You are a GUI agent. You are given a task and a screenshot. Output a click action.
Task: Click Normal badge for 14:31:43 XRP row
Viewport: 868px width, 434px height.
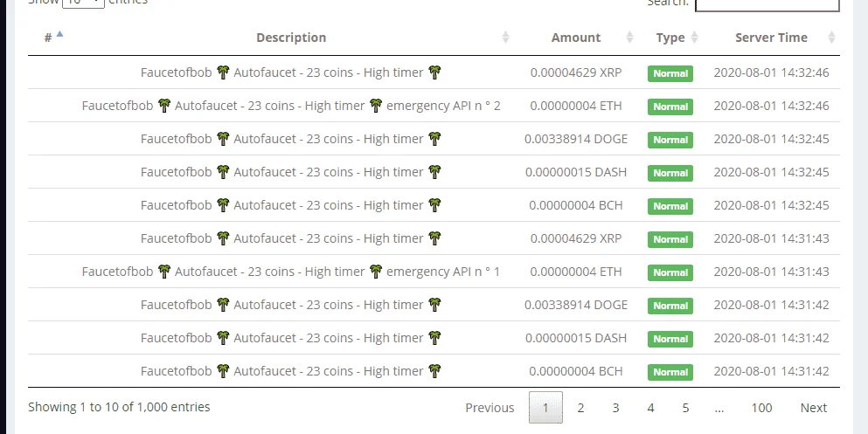pos(670,239)
